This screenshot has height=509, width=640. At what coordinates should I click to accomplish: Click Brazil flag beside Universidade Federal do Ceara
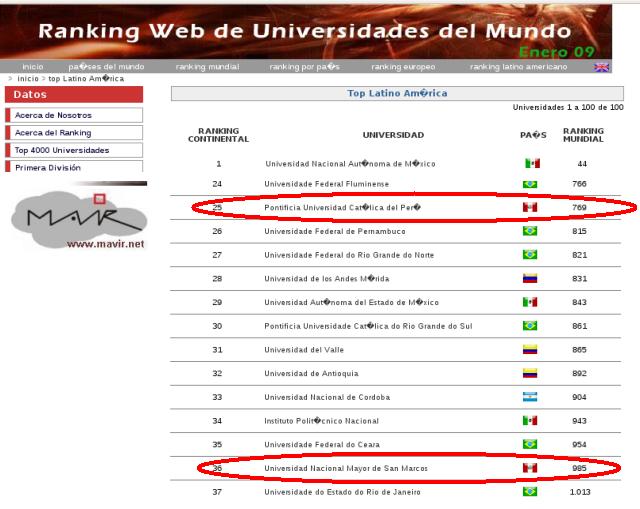[530, 444]
